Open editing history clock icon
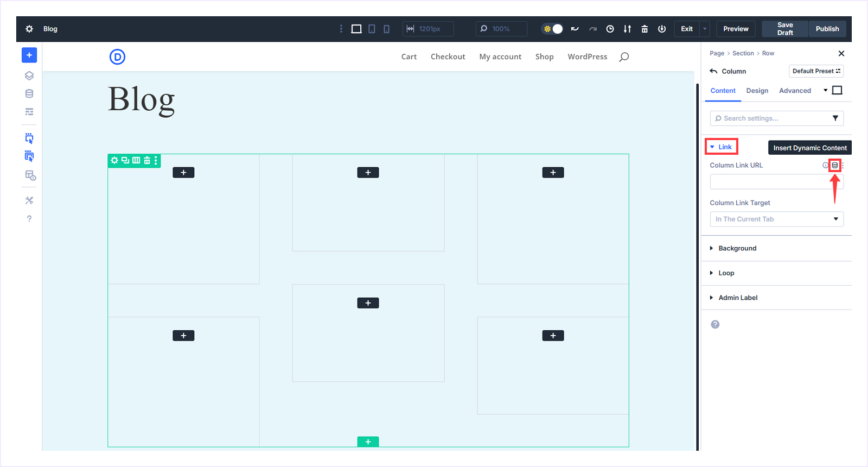Viewport: 868px width, 467px height. [610, 29]
